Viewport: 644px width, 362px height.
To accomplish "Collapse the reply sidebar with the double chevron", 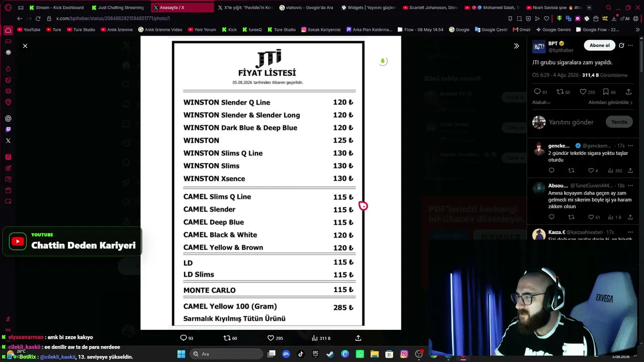I will click(x=516, y=46).
